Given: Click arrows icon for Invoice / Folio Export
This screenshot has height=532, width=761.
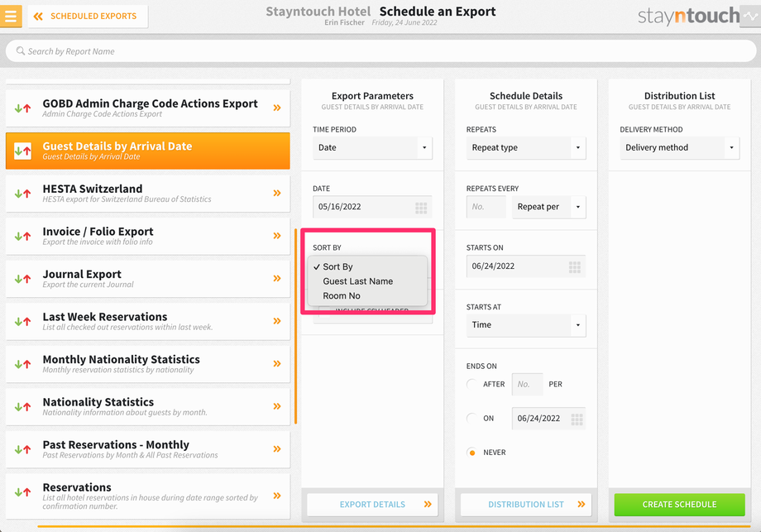Looking at the screenshot, I should pos(23,237).
